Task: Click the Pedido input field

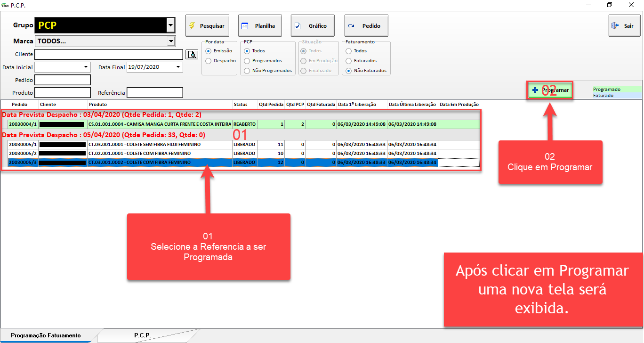Action: click(63, 80)
